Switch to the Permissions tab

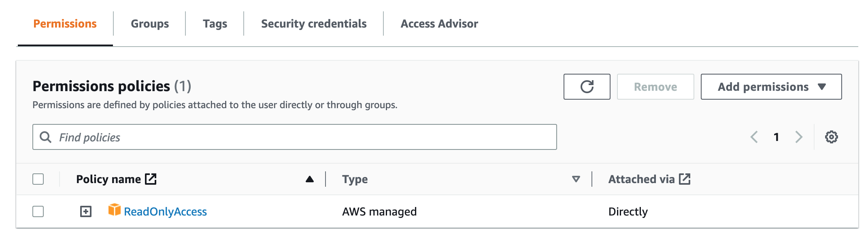[65, 23]
